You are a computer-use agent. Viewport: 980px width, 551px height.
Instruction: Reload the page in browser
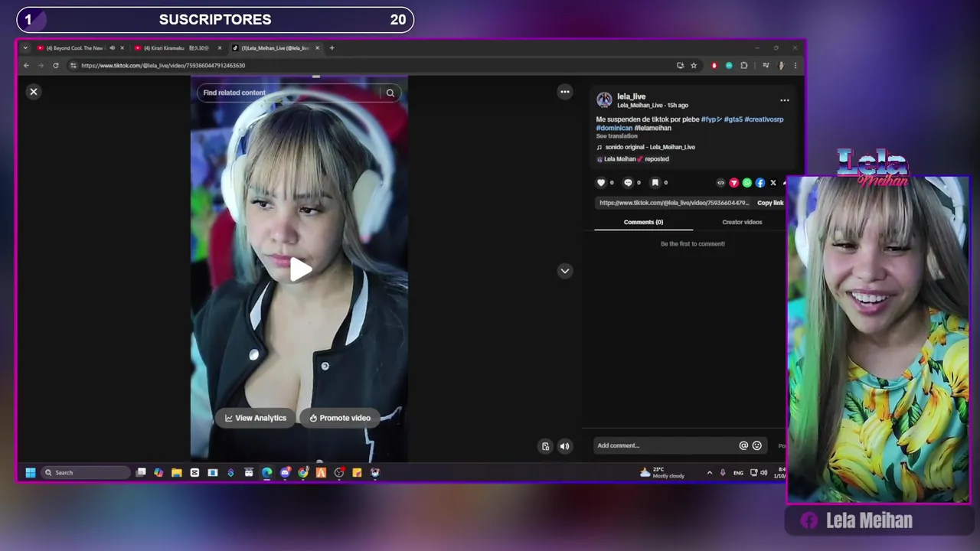(x=56, y=66)
